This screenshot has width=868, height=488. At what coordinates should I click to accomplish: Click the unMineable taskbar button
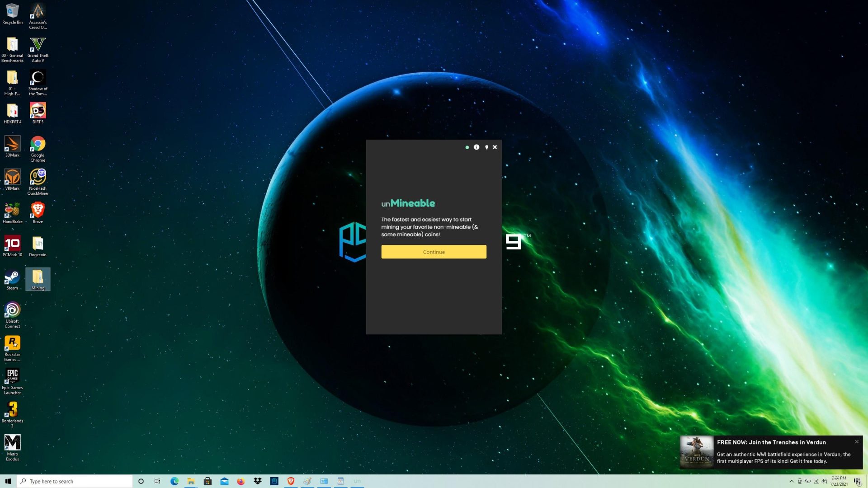(357, 481)
